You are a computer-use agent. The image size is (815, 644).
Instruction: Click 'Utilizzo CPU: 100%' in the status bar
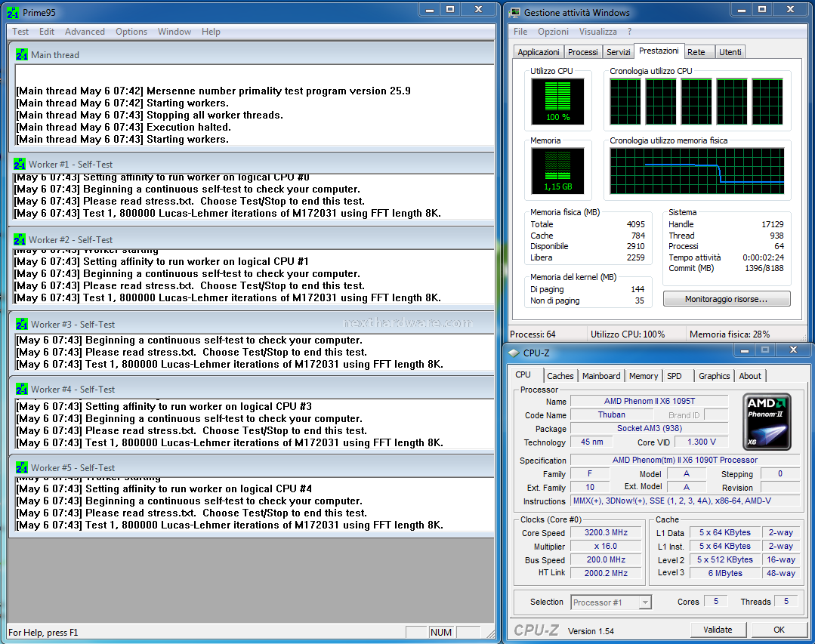[x=628, y=334]
